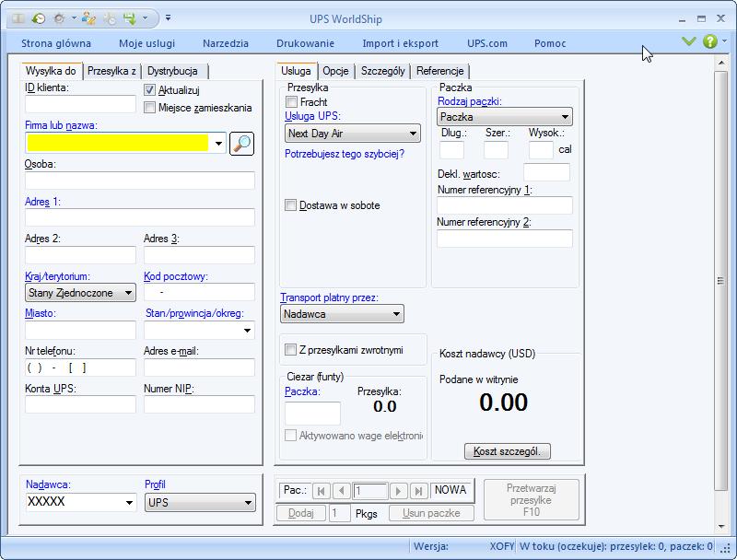Click the leftmost greyed toolbar icon
Viewport: 737px width, 560px height.
[x=18, y=18]
